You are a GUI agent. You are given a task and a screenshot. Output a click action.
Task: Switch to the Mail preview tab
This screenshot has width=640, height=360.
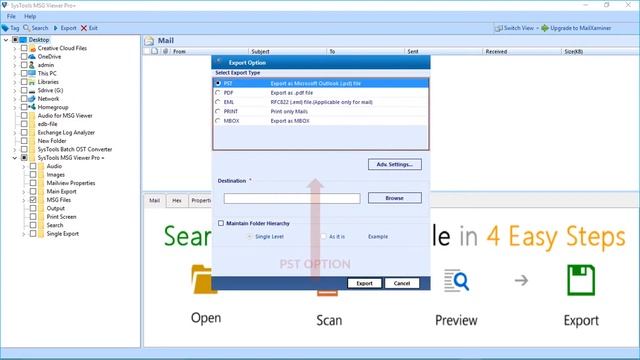pyautogui.click(x=155, y=200)
